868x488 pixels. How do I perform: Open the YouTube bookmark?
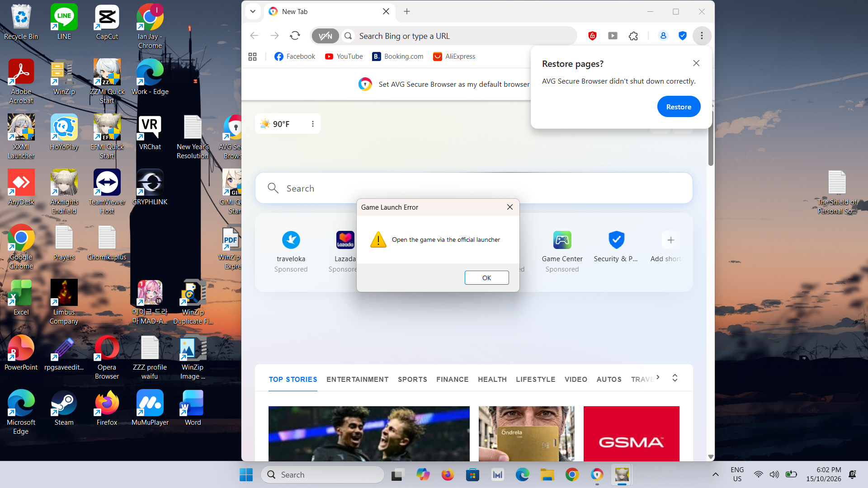pos(344,56)
